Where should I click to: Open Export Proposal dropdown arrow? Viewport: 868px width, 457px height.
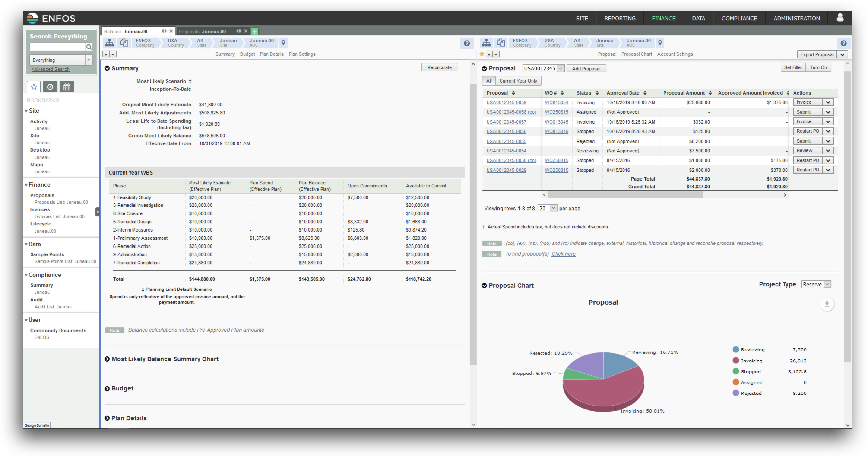click(x=842, y=55)
